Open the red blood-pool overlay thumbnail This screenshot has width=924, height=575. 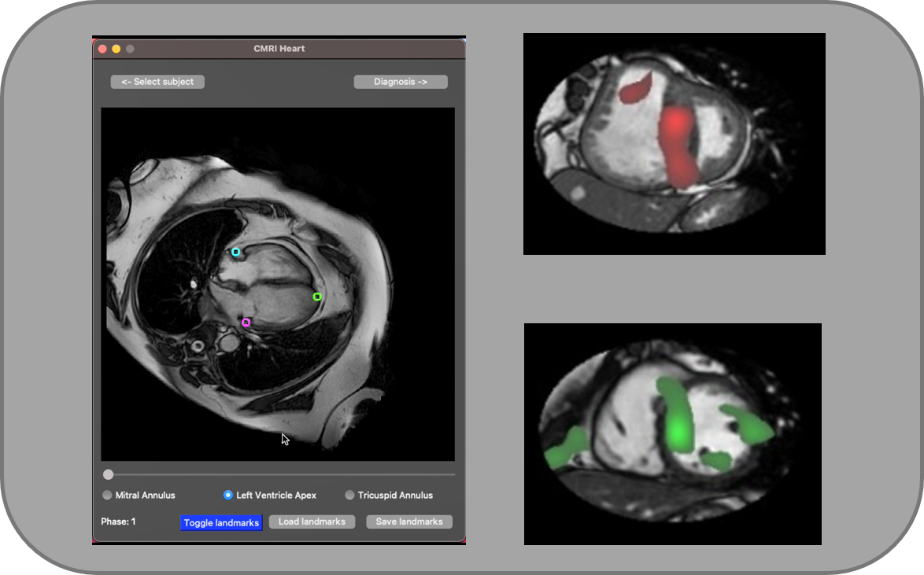(674, 143)
